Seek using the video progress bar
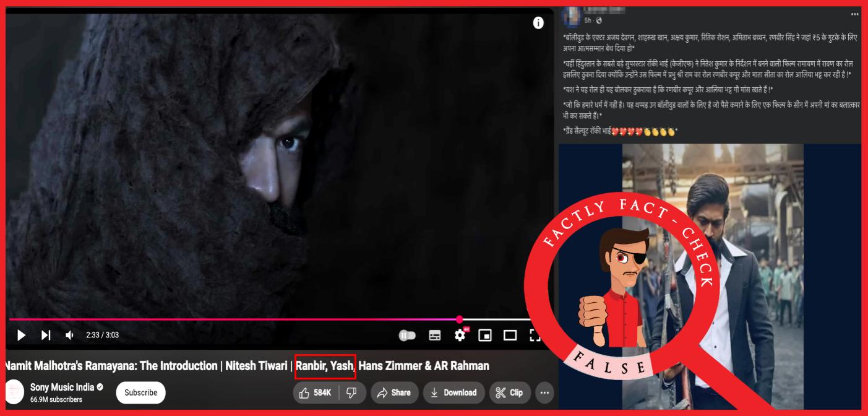The width and height of the screenshot is (868, 416). [x=247, y=319]
